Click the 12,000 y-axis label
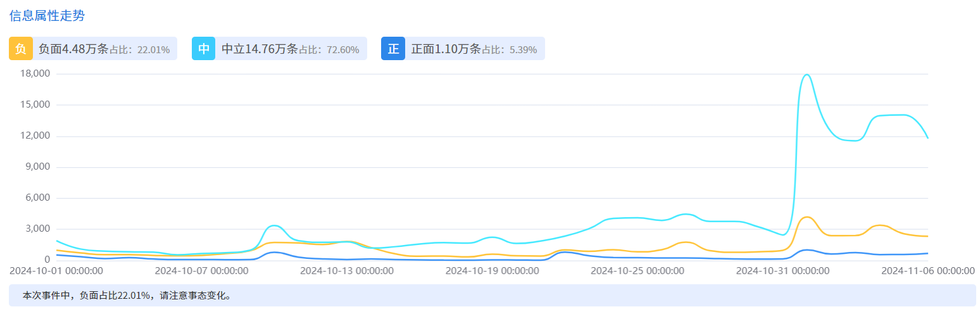 coord(35,136)
